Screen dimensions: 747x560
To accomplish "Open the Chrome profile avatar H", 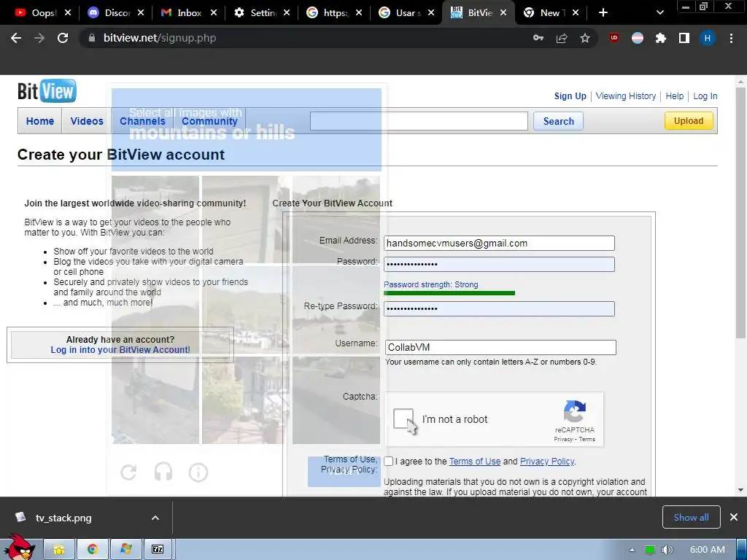I will point(708,38).
